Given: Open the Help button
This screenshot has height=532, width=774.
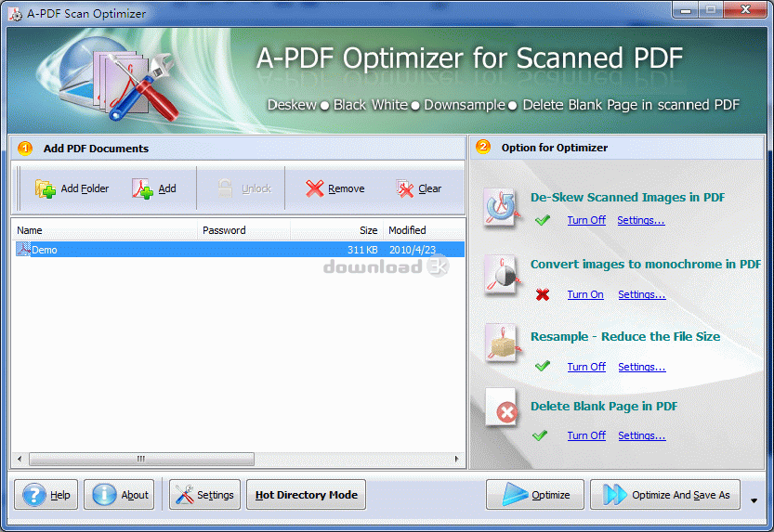Looking at the screenshot, I should click(46, 495).
